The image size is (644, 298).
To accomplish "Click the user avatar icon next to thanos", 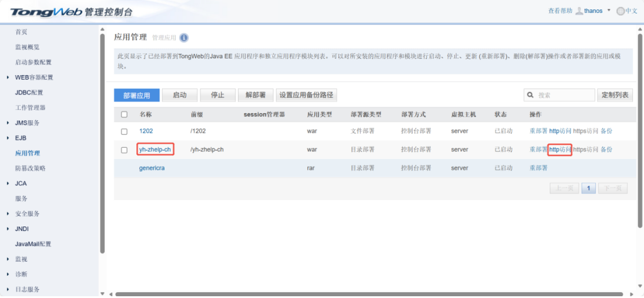I will coord(579,11).
